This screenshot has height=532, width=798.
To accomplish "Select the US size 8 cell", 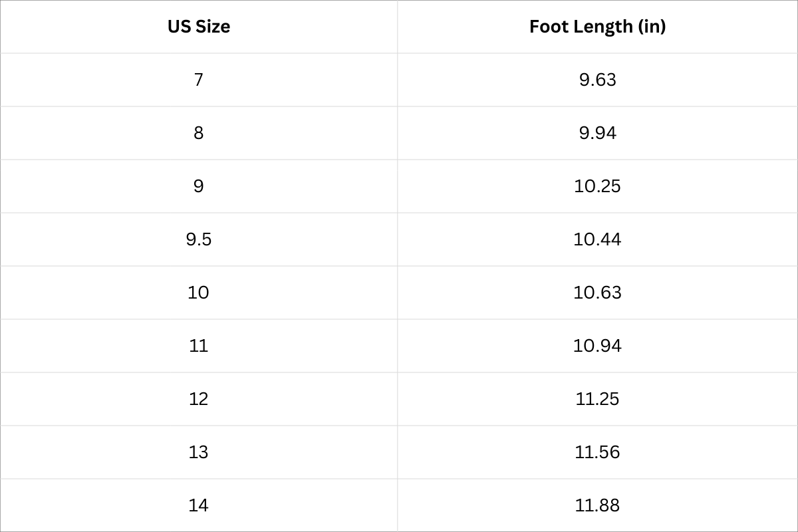I will [x=199, y=133].
